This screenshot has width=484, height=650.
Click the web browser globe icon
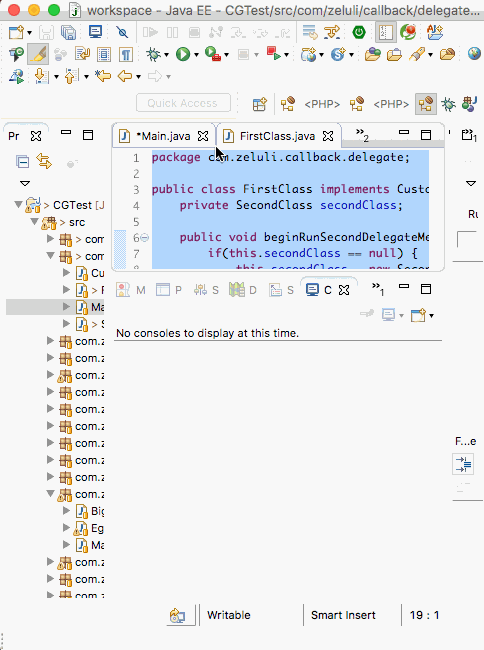coord(474,54)
